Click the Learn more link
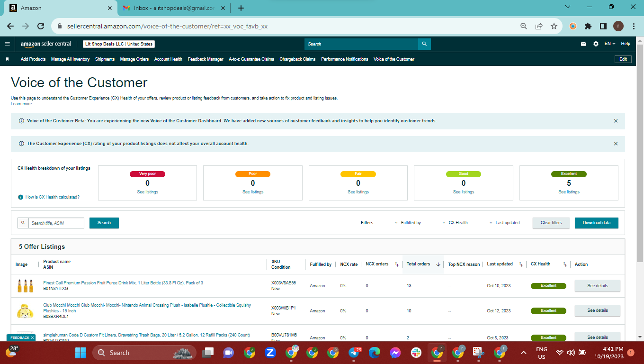 (21, 104)
